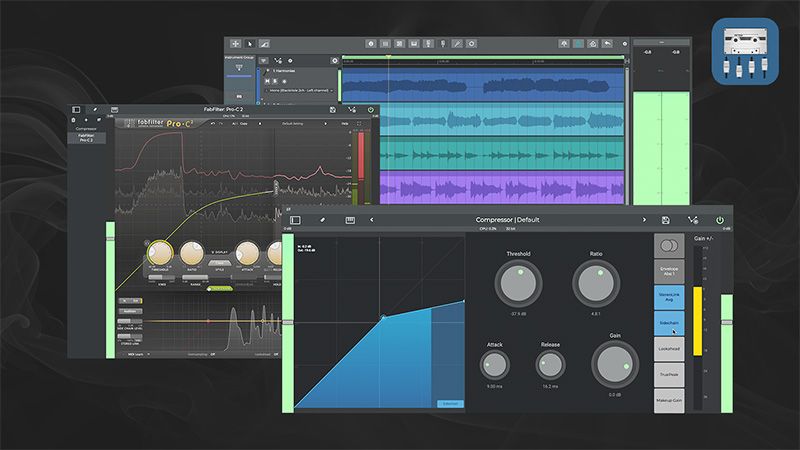Image resolution: width=800 pixels, height=450 pixels.
Task: Click the Gain knob in Compressor
Action: point(615,365)
